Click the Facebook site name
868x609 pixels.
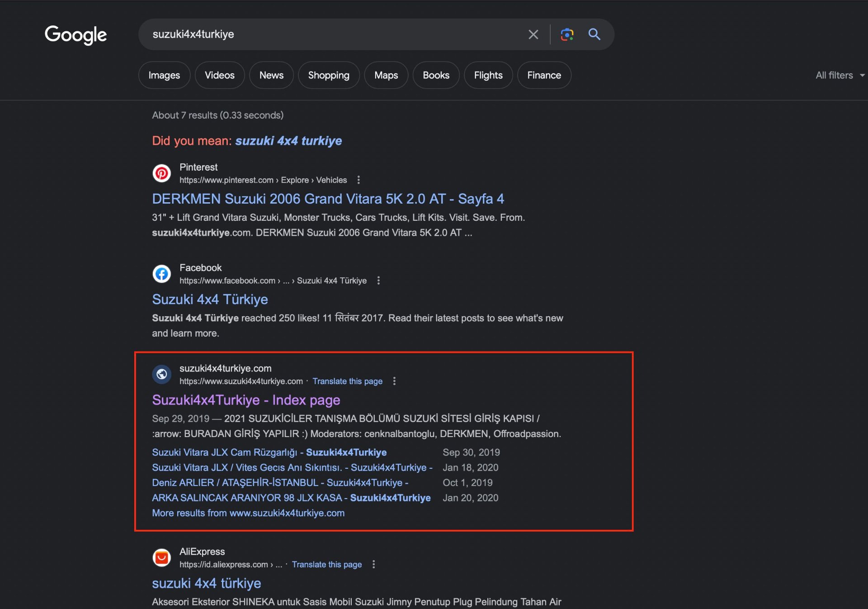point(200,267)
